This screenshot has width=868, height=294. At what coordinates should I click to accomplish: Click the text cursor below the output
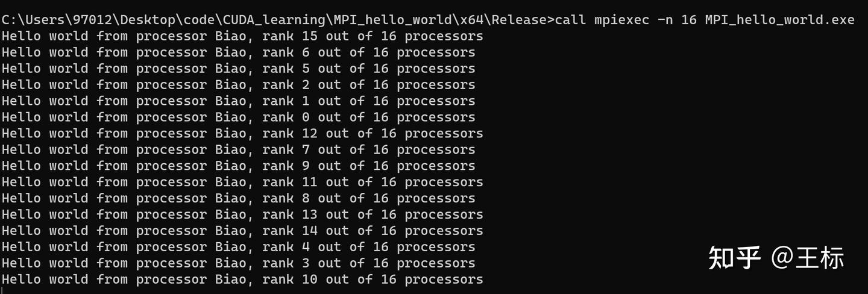point(2,291)
